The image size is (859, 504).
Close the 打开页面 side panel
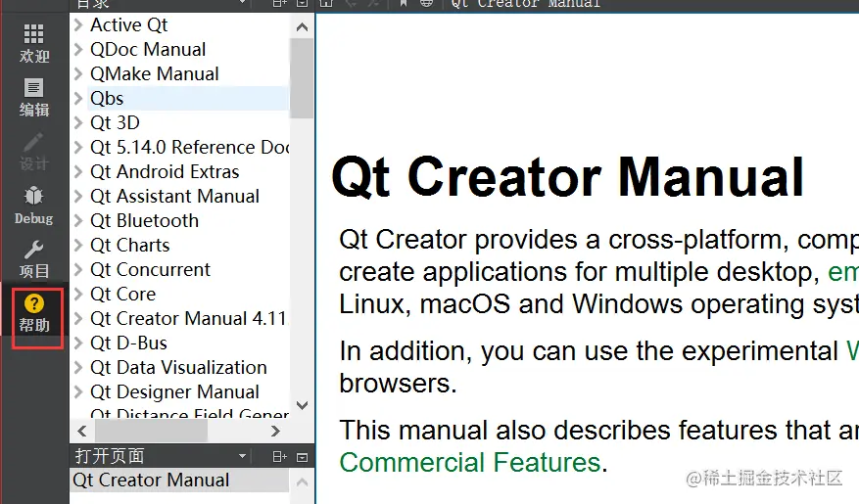click(x=302, y=457)
